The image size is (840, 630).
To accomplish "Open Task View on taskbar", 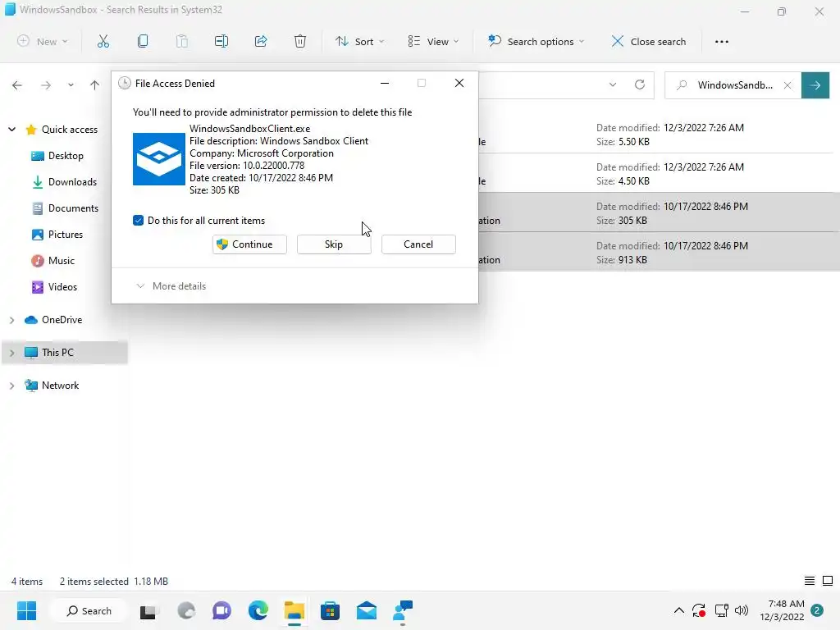I will click(149, 610).
